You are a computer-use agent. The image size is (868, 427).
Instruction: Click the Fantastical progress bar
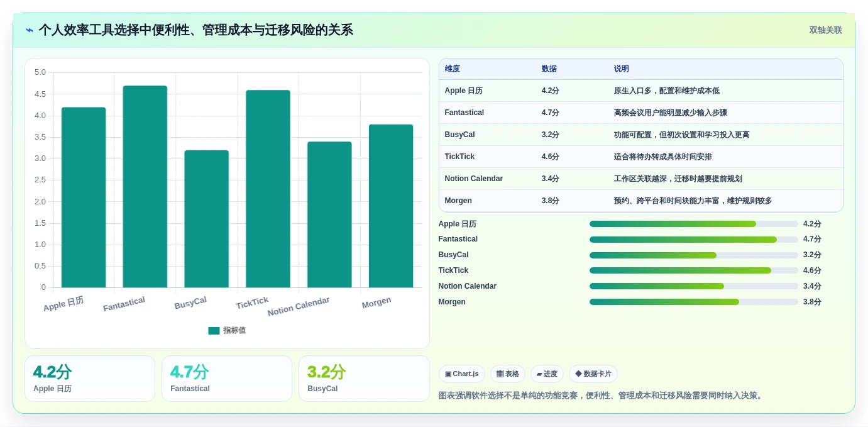pyautogui.click(x=694, y=240)
